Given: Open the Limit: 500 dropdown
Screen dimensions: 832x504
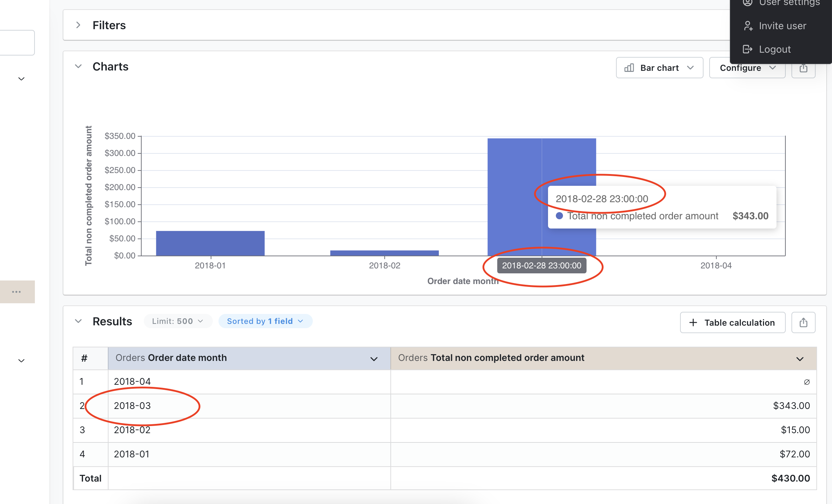Looking at the screenshot, I should (x=178, y=321).
